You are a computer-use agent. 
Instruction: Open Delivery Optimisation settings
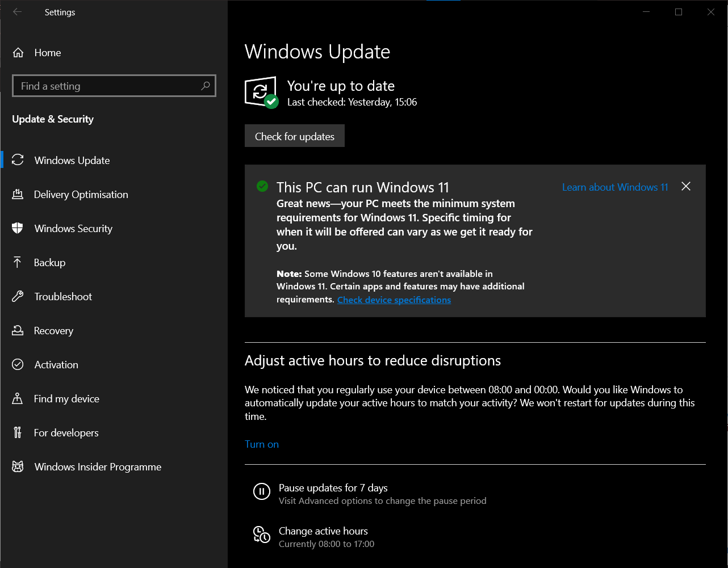tap(114, 194)
